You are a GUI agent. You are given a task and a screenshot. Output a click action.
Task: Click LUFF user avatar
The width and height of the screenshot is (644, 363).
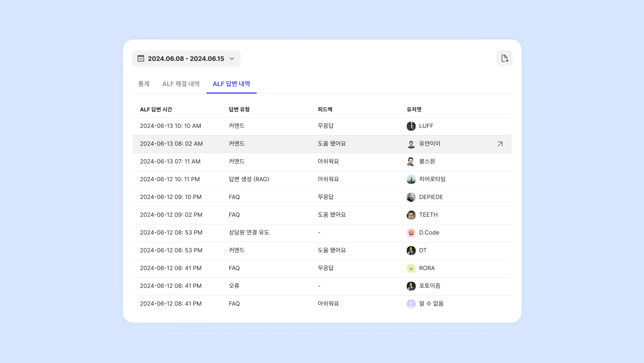tap(411, 126)
